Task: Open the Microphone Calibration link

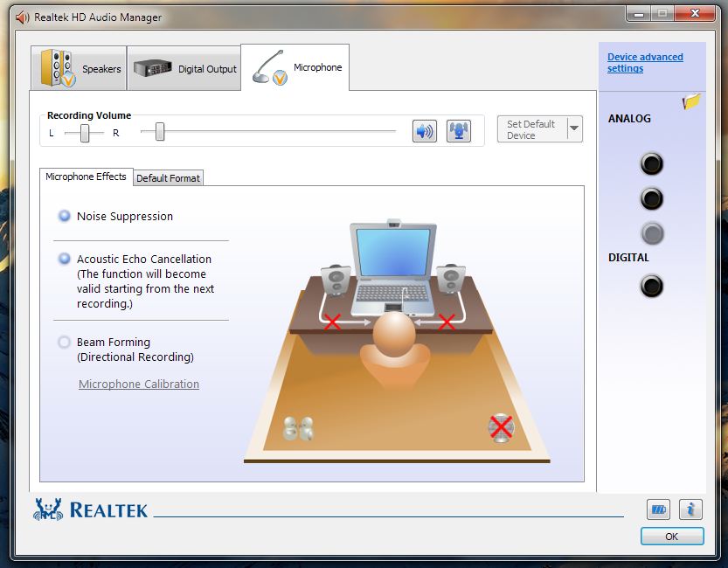Action: tap(139, 384)
